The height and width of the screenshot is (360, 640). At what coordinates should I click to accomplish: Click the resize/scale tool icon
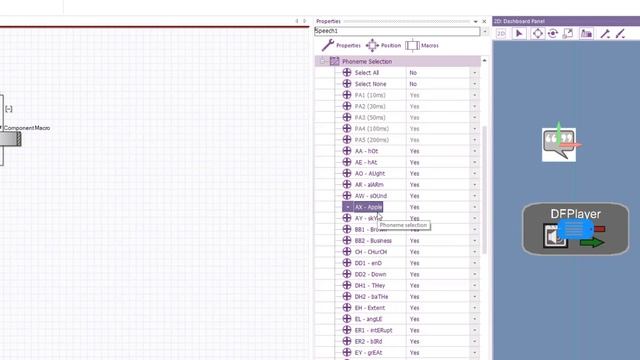(568, 33)
